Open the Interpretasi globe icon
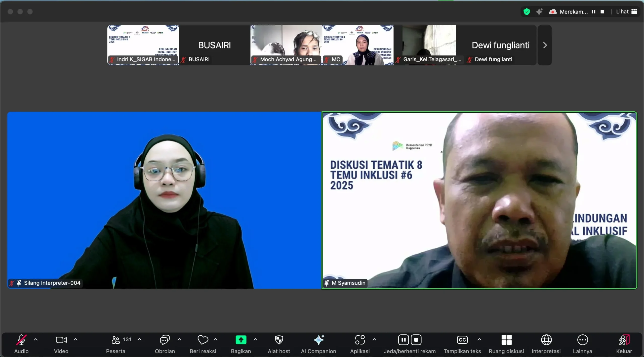 click(546, 340)
